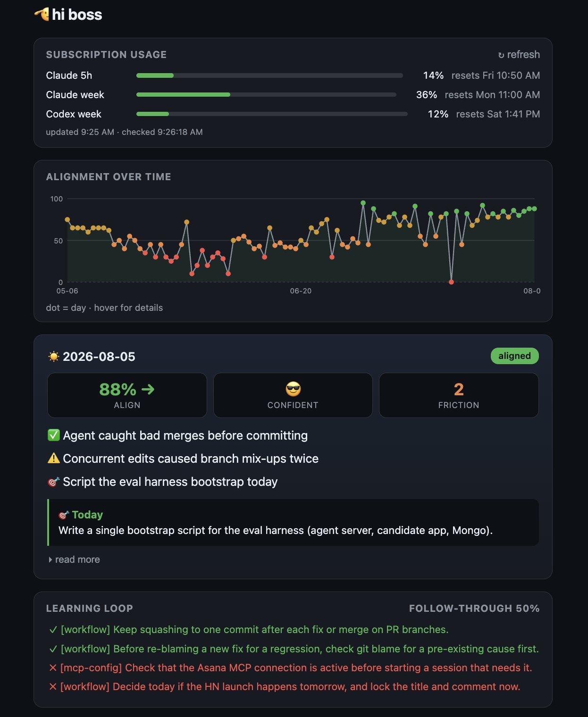Click the green checkmark before bad merges line

click(54, 435)
